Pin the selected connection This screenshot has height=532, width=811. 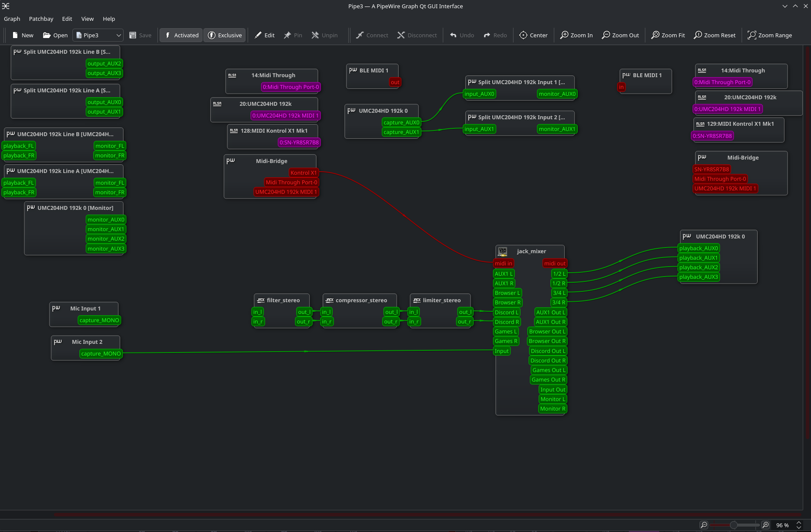click(293, 35)
